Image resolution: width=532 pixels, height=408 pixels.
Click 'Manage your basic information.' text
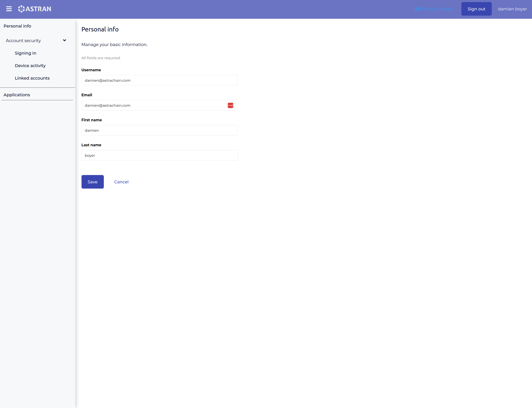click(114, 45)
